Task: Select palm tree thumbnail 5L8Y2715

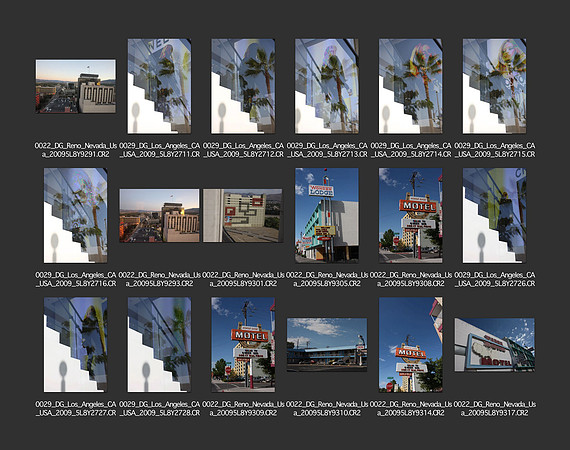Action: click(494, 86)
